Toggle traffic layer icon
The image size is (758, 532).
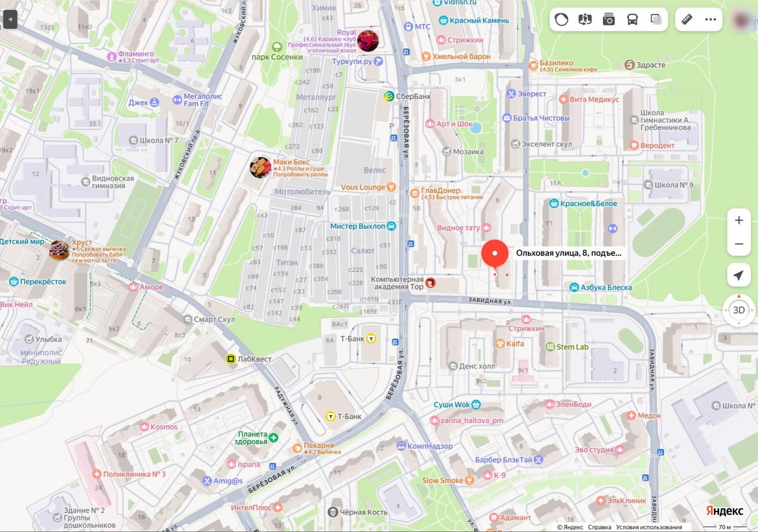coord(561,19)
